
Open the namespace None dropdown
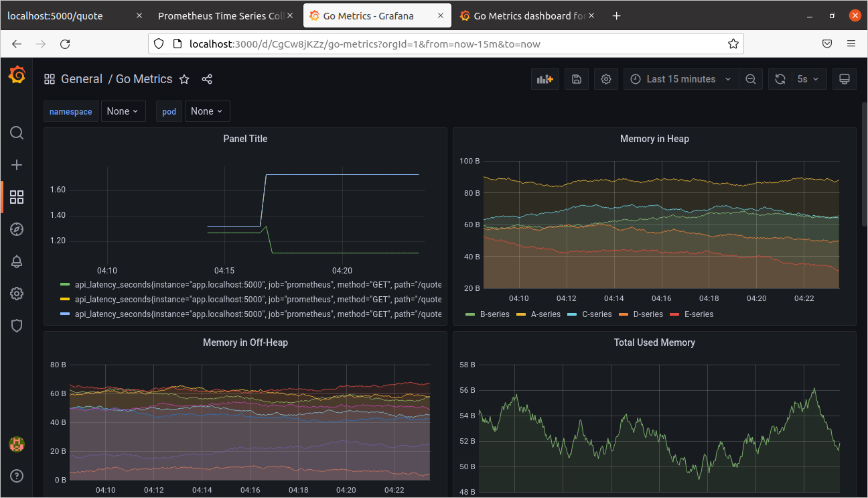123,111
